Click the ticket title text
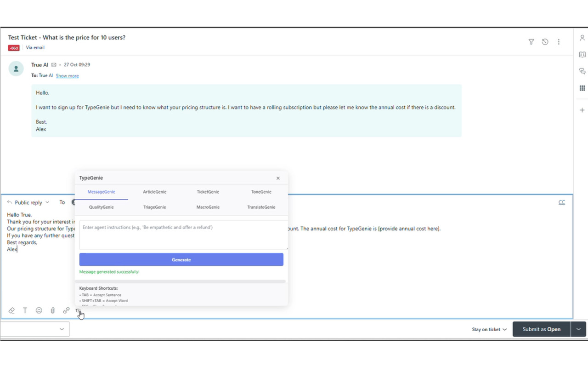 67,38
